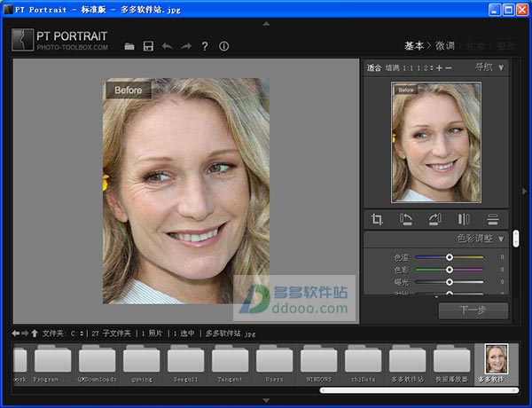This screenshot has height=408, width=532.
Task: Open the 快播播放器 folder
Action: pos(451,363)
